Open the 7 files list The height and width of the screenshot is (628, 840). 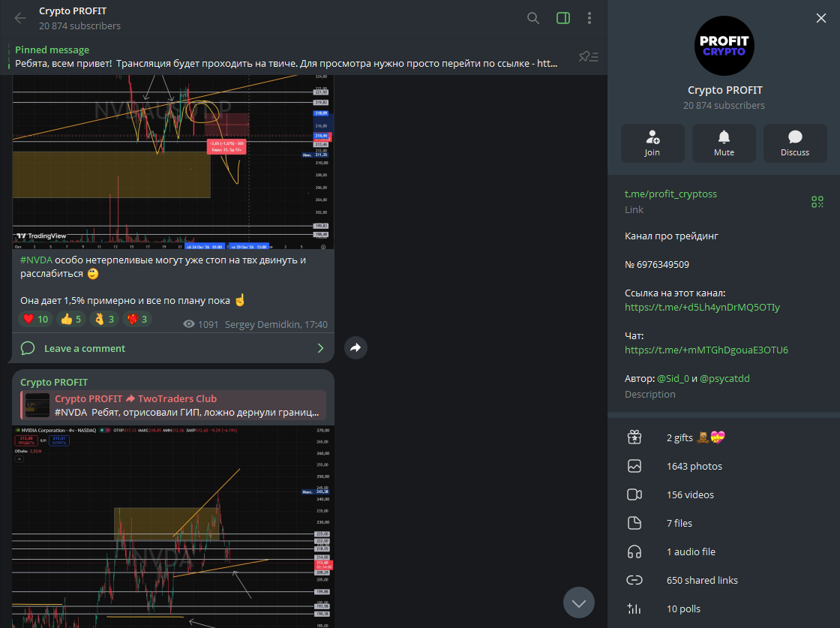click(724, 523)
